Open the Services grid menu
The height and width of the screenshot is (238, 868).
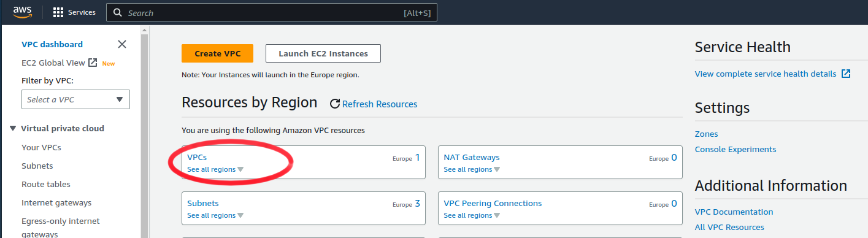click(x=58, y=12)
